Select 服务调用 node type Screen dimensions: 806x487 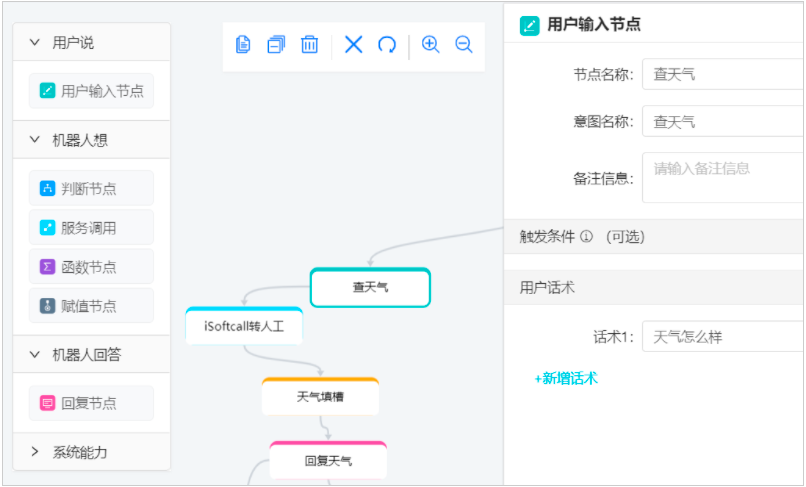91,227
